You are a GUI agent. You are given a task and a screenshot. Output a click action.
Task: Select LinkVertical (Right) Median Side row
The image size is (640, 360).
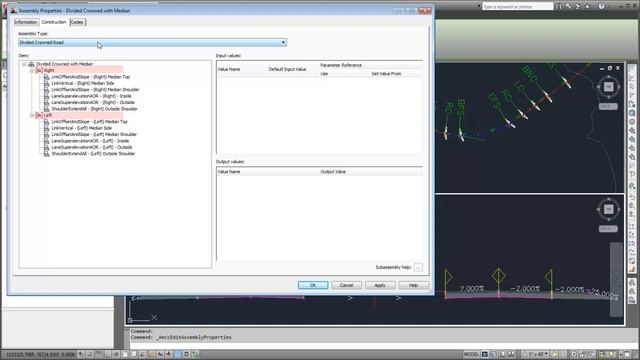[82, 83]
